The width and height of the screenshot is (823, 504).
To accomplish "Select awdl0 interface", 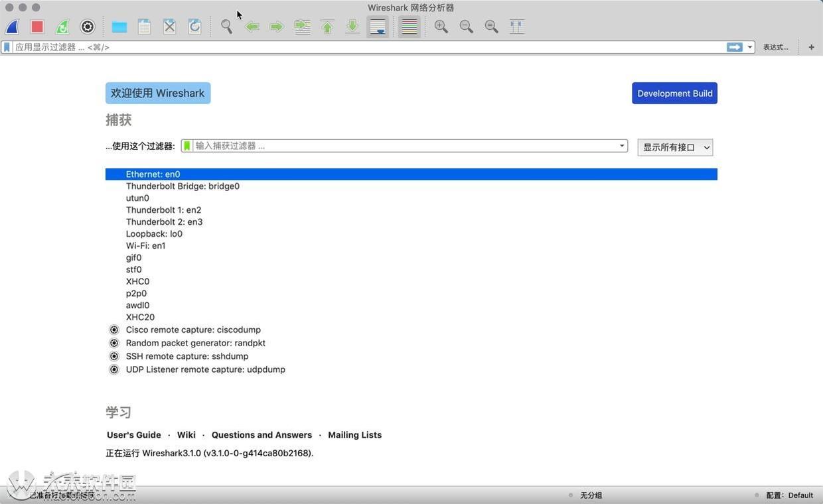I will [411, 306].
